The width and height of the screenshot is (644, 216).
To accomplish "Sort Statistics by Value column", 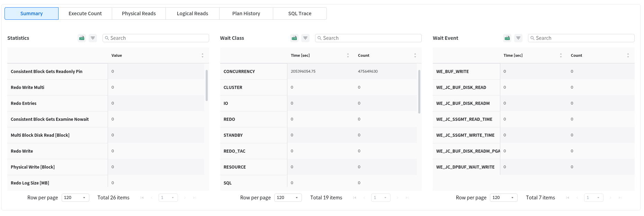I will pos(203,55).
